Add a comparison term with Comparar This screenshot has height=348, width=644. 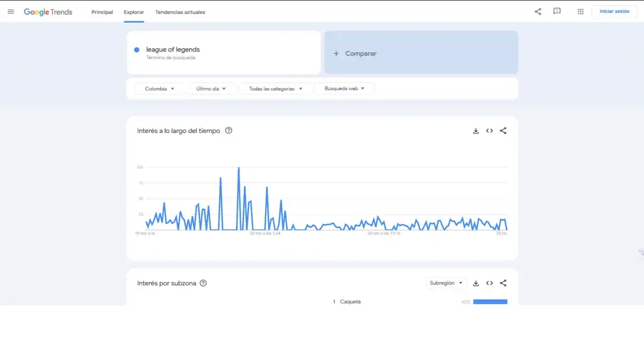point(421,53)
